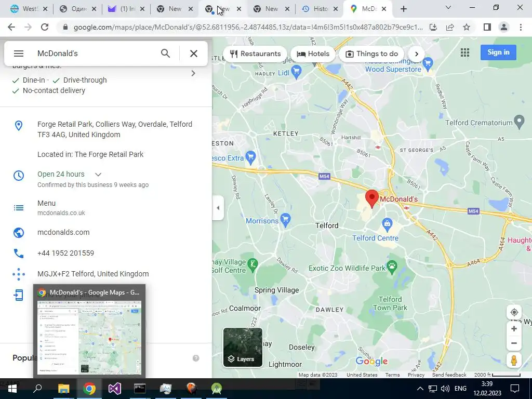The width and height of the screenshot is (532, 399).
Task: Clear the McDonald's search with X
Action: 194,54
